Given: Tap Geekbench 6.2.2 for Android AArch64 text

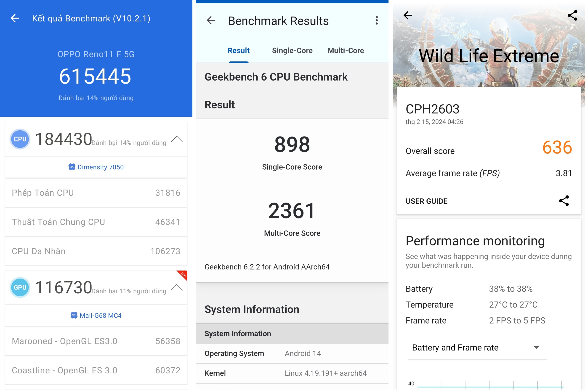Looking at the screenshot, I should tap(267, 267).
